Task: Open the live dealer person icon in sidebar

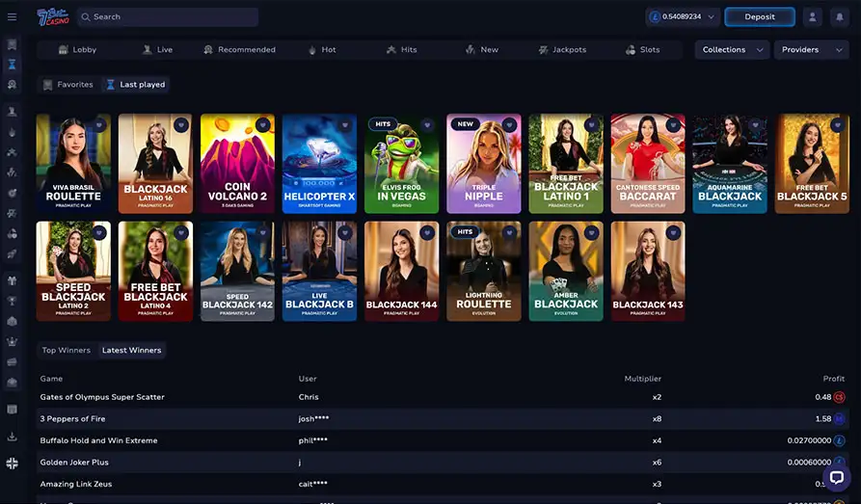Action: (x=13, y=112)
